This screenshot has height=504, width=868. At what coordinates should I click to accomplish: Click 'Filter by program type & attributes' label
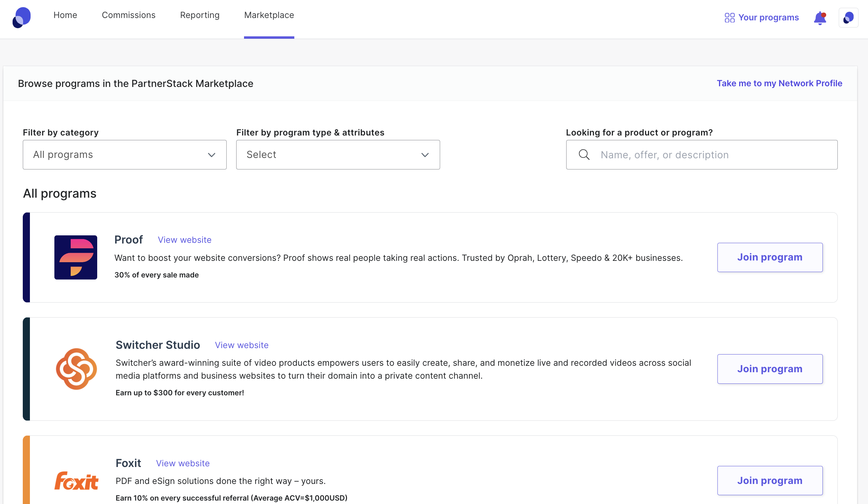coord(310,132)
